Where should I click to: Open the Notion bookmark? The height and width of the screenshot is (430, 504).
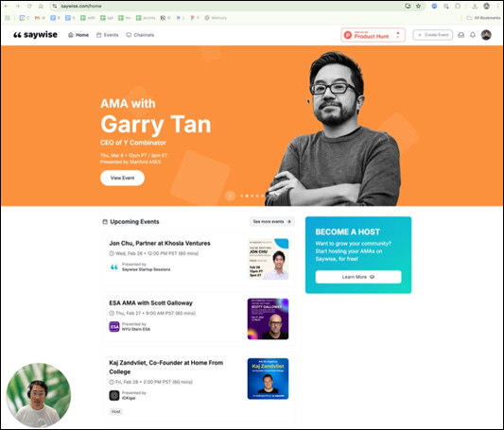pyautogui.click(x=165, y=18)
